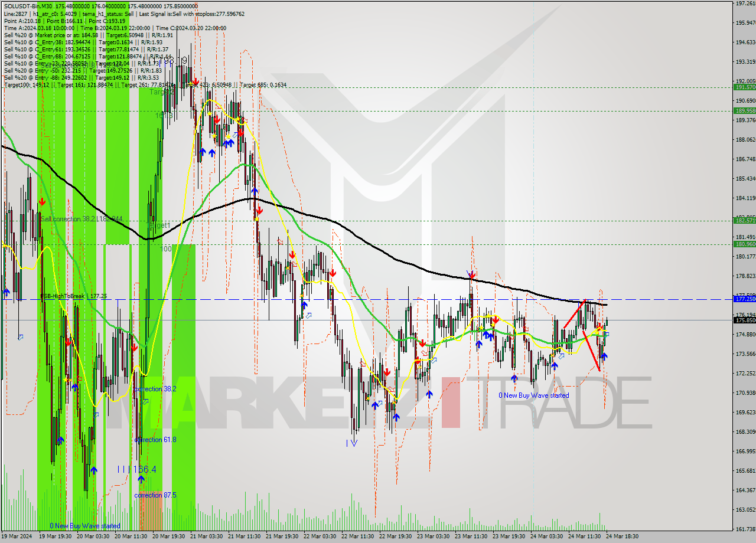Click the '23 Mar 11:30' time label

pyautogui.click(x=471, y=537)
